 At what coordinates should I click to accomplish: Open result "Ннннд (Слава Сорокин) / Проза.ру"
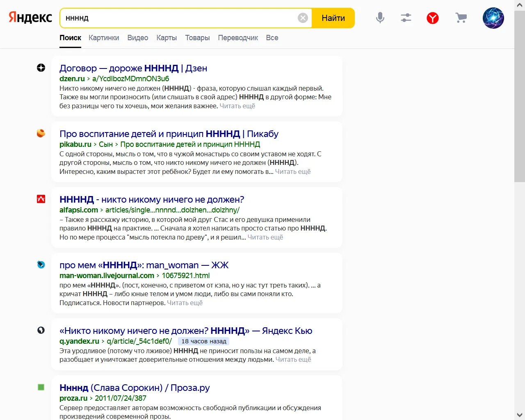click(x=135, y=388)
